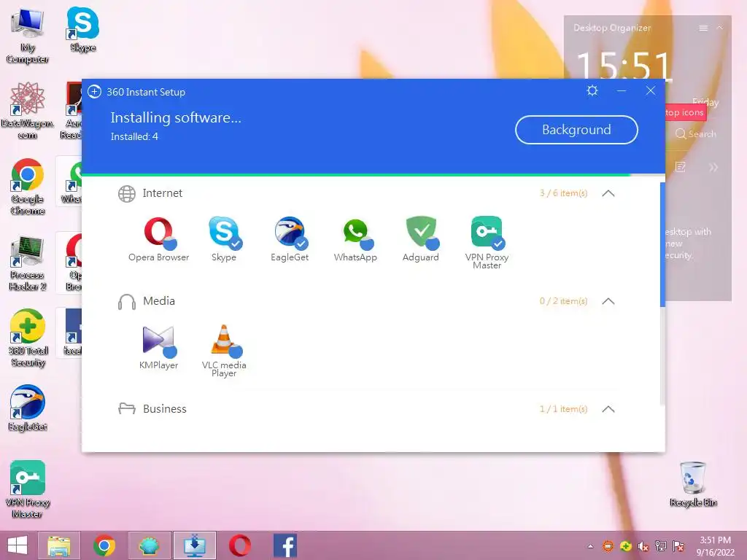747x560 pixels.
Task: Click the 3 / 6 item(s) count
Action: coord(564,192)
